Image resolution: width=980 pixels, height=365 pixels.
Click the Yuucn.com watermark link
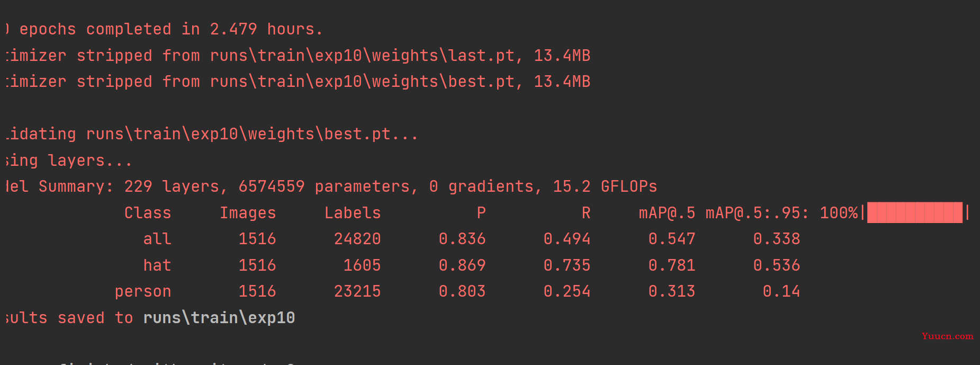pos(947,336)
